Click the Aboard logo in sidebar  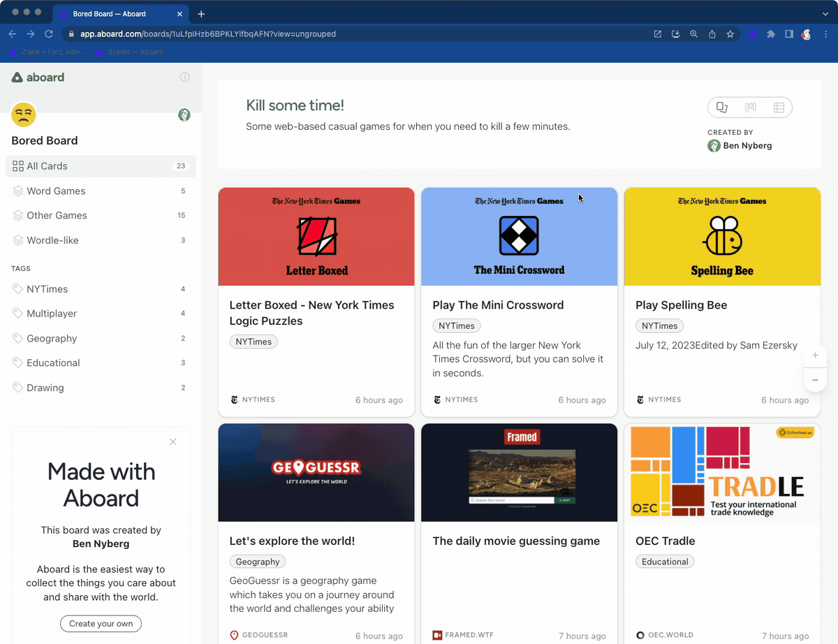click(38, 78)
